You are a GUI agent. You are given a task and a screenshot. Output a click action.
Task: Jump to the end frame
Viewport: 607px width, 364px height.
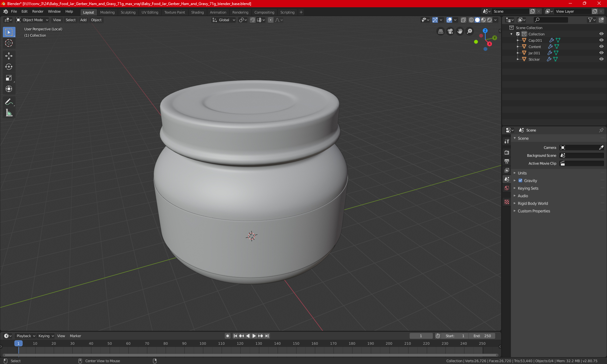[267, 336]
